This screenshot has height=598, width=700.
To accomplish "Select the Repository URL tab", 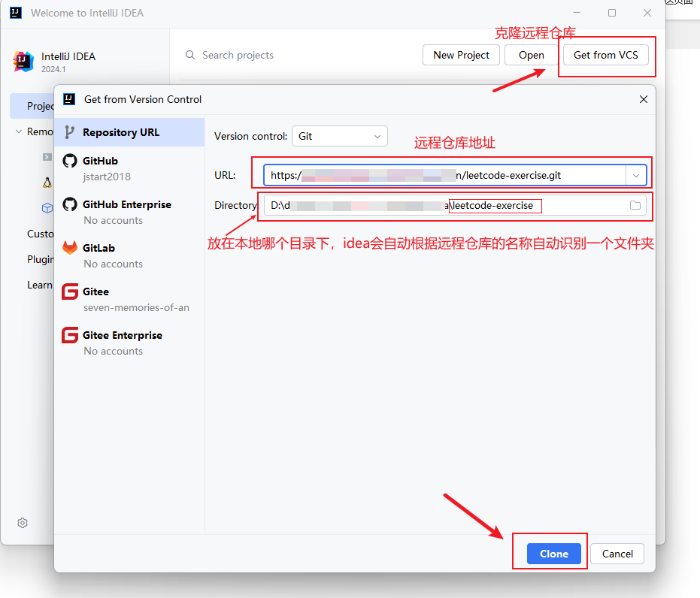I will pyautogui.click(x=129, y=132).
